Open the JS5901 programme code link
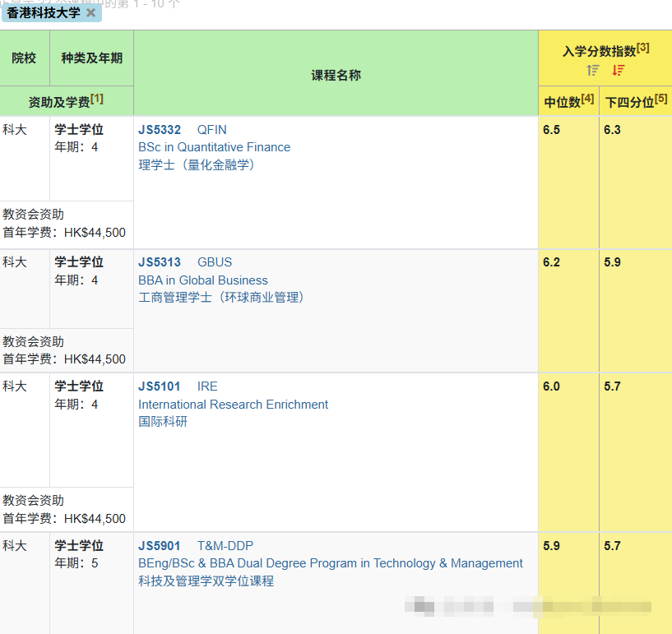 [159, 546]
